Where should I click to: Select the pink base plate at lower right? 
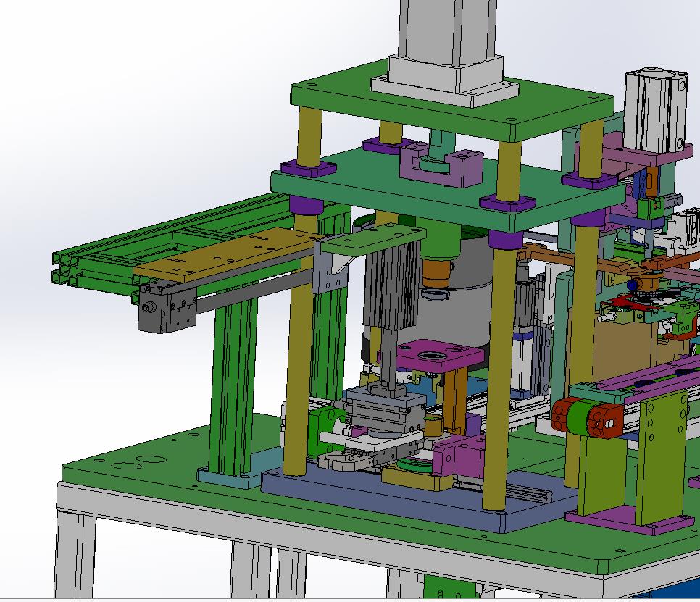tap(630, 520)
